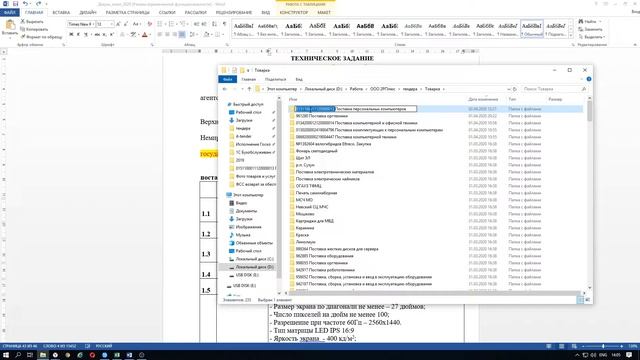Select folder Фонарь светодиодный

click(316, 151)
